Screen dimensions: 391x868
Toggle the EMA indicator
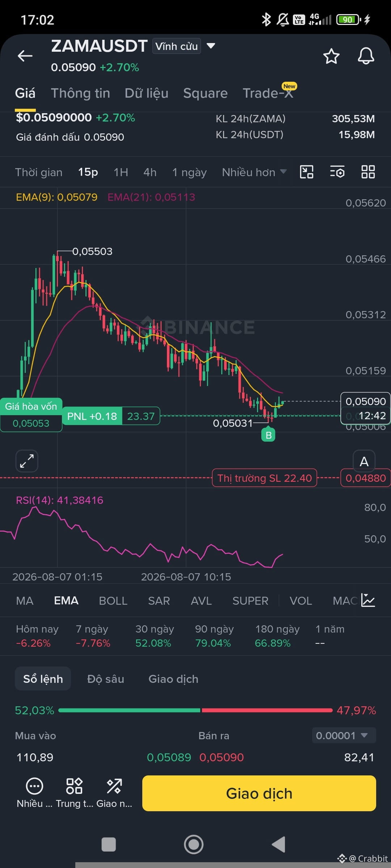[x=66, y=601]
